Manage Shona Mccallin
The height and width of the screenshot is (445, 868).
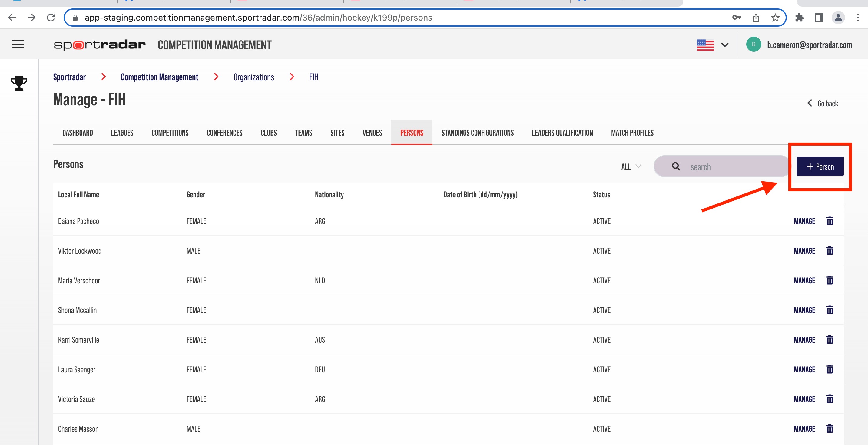click(804, 310)
